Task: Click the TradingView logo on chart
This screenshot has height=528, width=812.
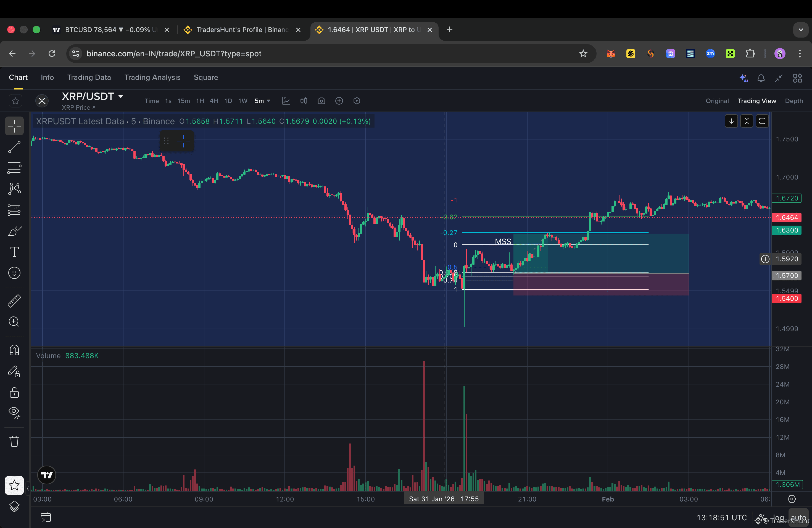Action: coord(47,475)
